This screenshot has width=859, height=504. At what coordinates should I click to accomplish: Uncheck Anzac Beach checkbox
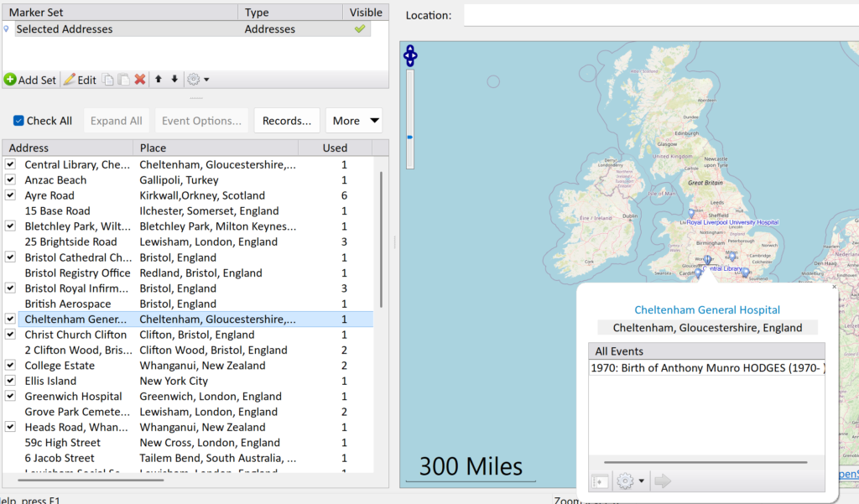tap(10, 179)
